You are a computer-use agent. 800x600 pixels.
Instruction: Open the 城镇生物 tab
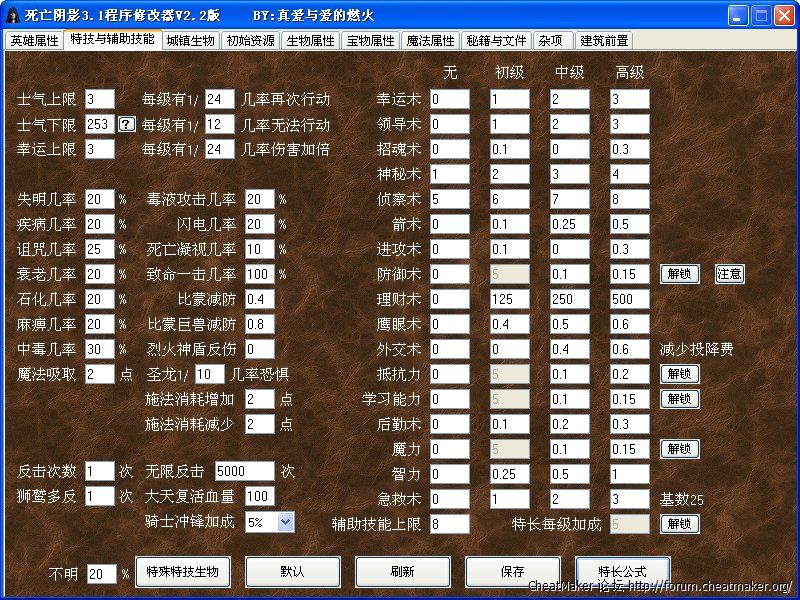pos(190,41)
